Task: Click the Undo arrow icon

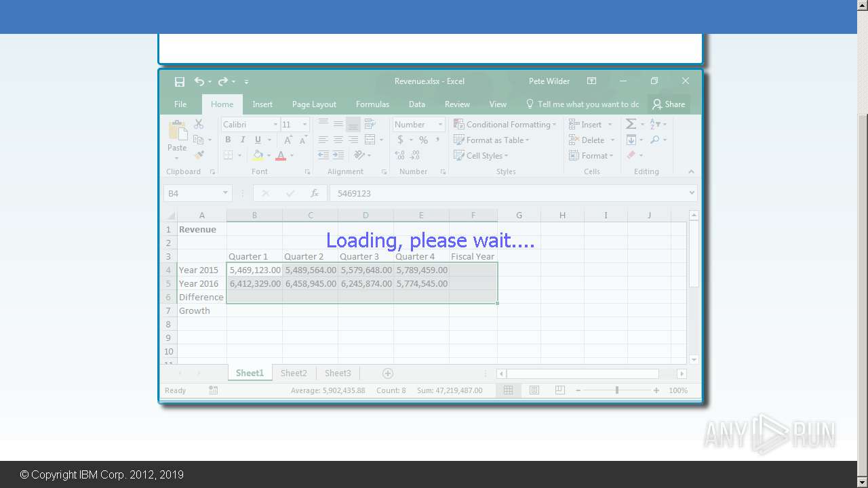Action: point(199,81)
